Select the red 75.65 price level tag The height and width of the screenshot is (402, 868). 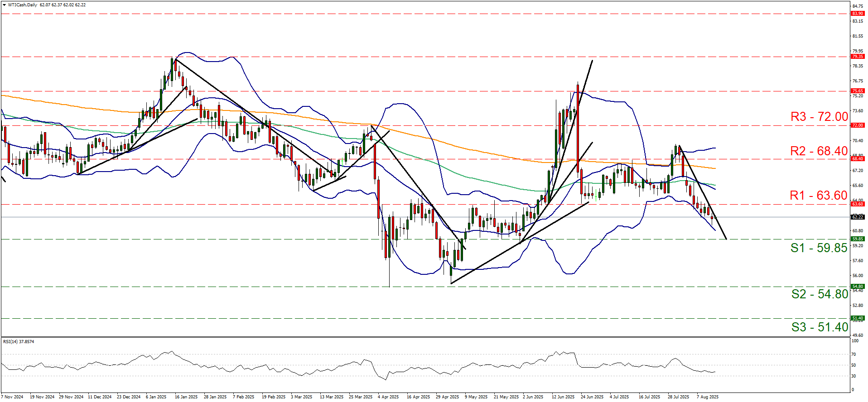pos(857,91)
